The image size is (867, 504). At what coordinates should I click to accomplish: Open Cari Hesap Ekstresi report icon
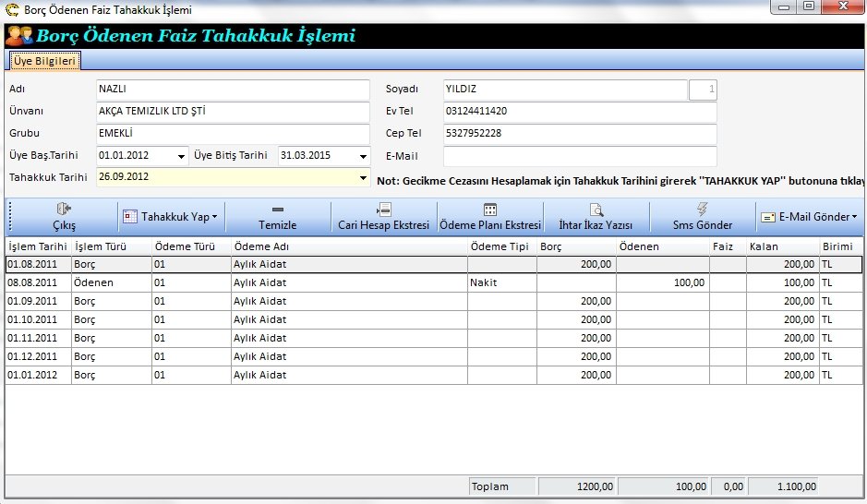(384, 210)
